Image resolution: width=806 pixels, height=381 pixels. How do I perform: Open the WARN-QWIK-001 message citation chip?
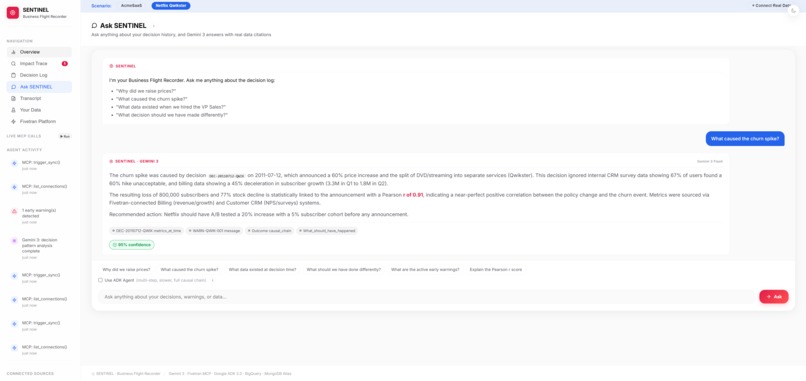click(x=214, y=231)
